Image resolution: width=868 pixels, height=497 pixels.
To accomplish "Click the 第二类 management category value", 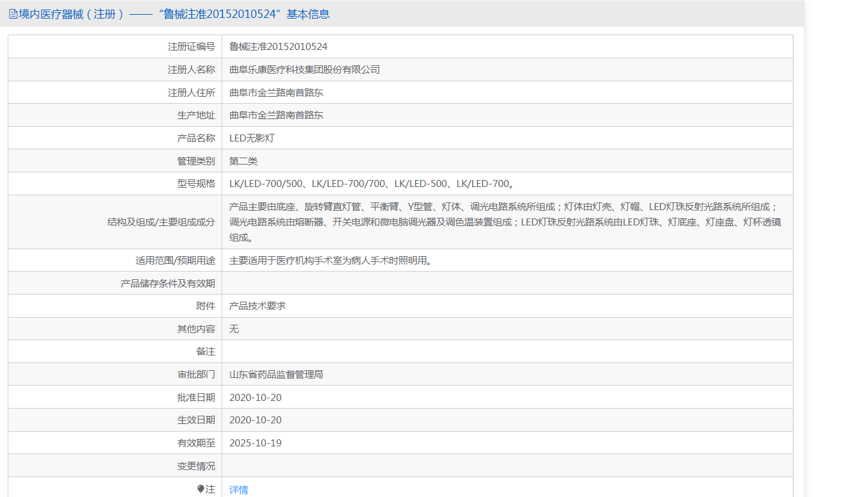I will click(243, 161).
